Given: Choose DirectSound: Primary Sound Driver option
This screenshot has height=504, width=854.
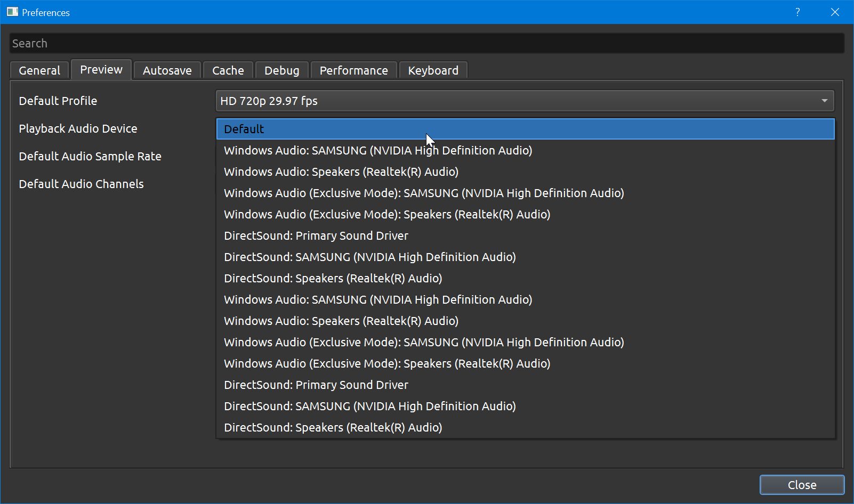Looking at the screenshot, I should pos(316,235).
